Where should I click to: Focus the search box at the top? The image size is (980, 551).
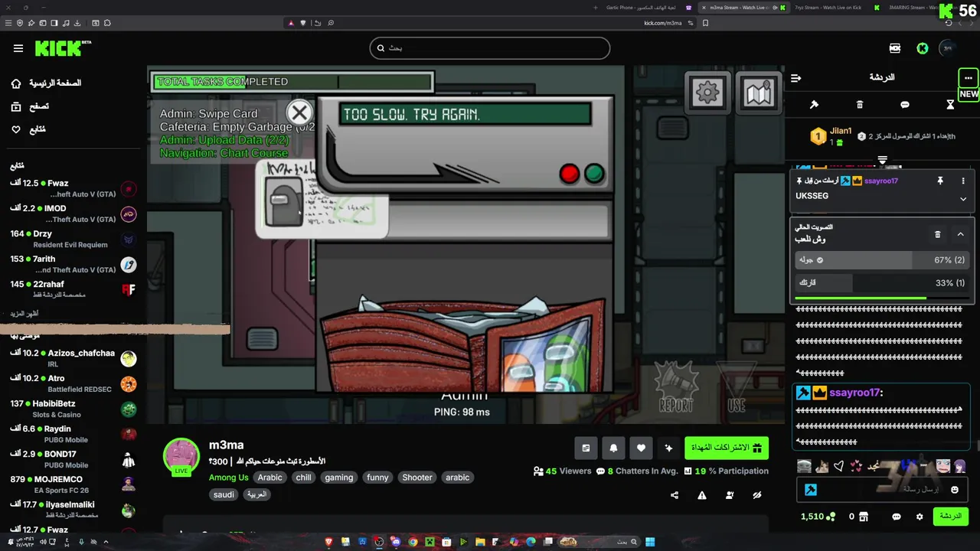point(490,48)
